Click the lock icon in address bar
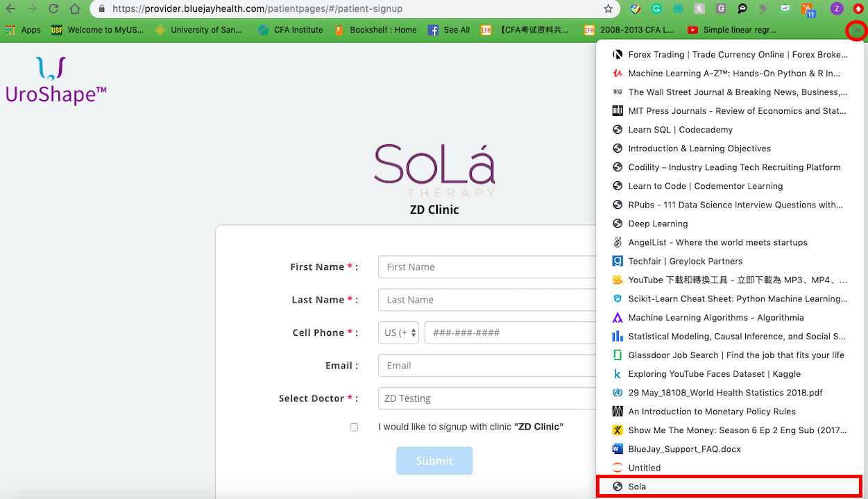868x499 pixels. click(x=102, y=9)
